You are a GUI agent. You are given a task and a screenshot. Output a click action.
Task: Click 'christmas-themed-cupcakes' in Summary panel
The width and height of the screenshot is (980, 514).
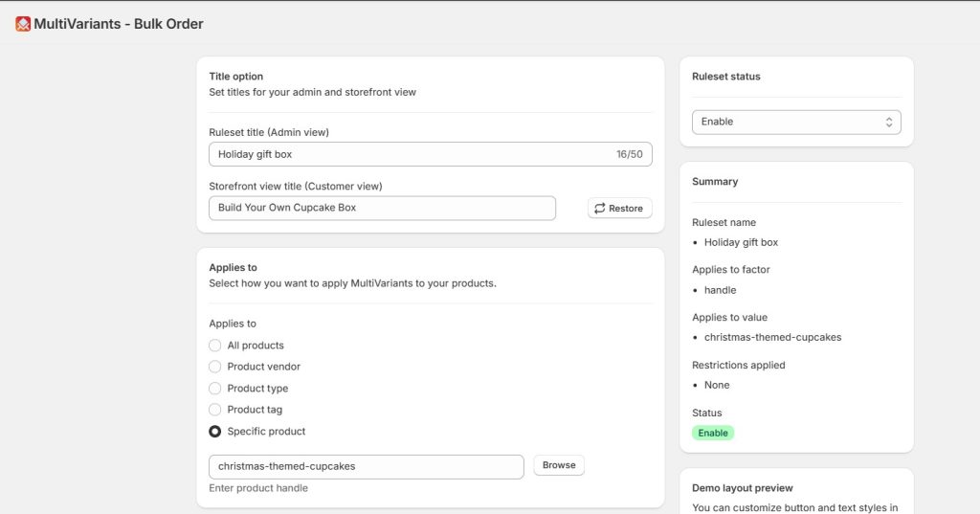tap(772, 337)
